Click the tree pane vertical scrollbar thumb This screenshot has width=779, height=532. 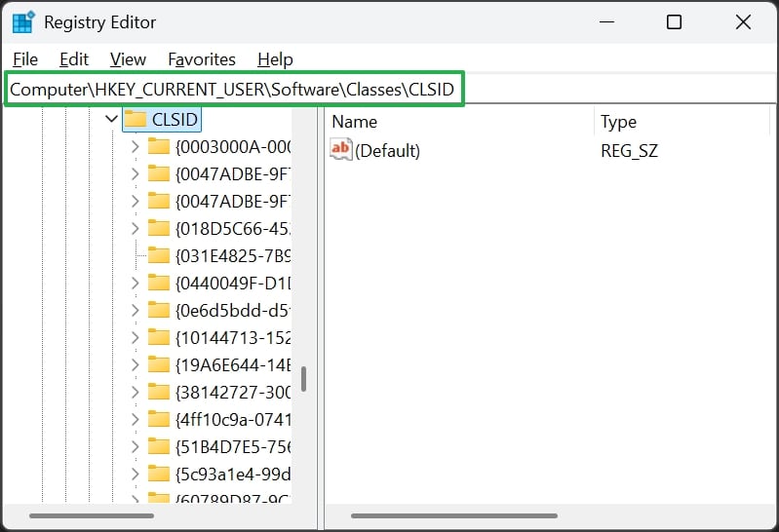click(x=303, y=379)
